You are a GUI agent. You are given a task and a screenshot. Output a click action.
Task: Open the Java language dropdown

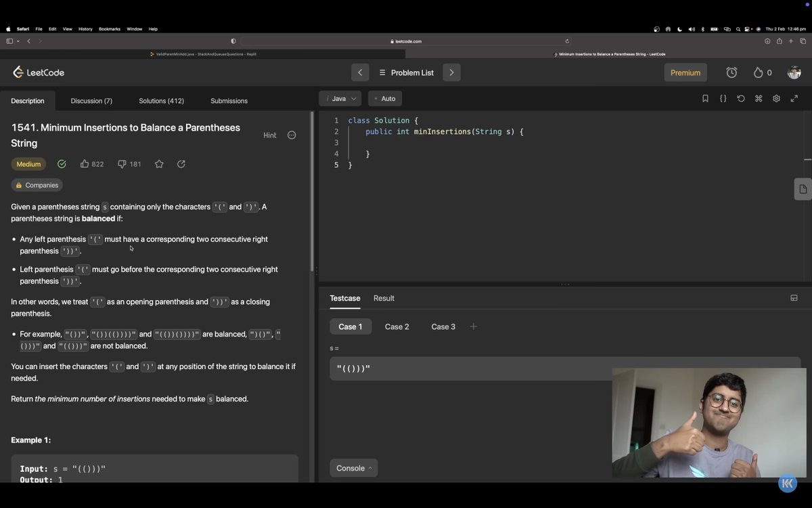(340, 98)
